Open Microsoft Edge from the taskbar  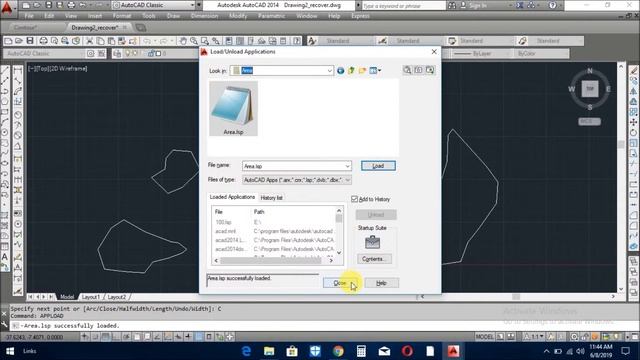point(246,351)
